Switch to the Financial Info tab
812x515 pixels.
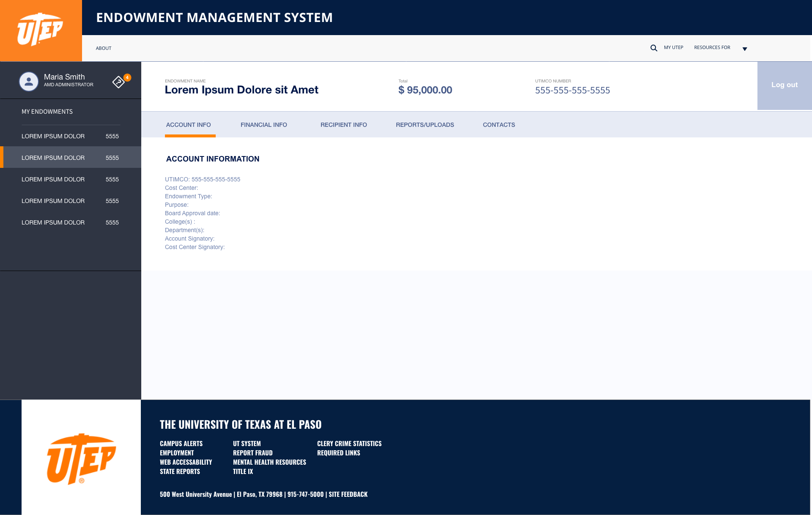264,125
